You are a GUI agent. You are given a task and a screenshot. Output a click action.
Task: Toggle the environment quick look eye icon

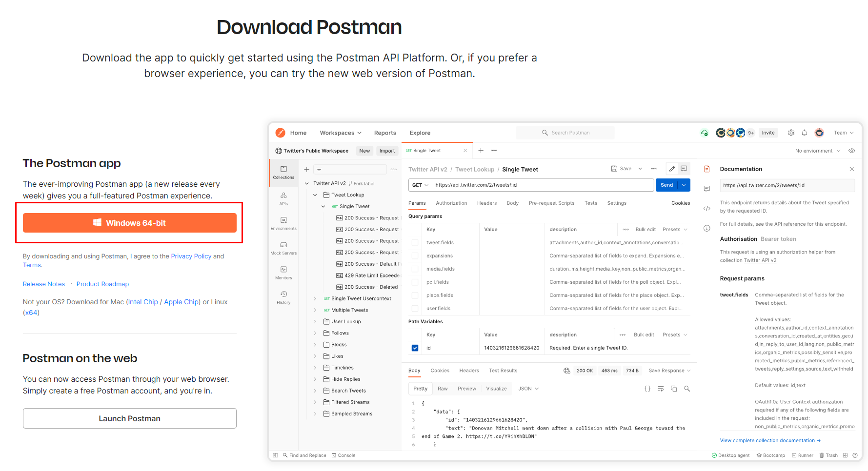click(851, 151)
